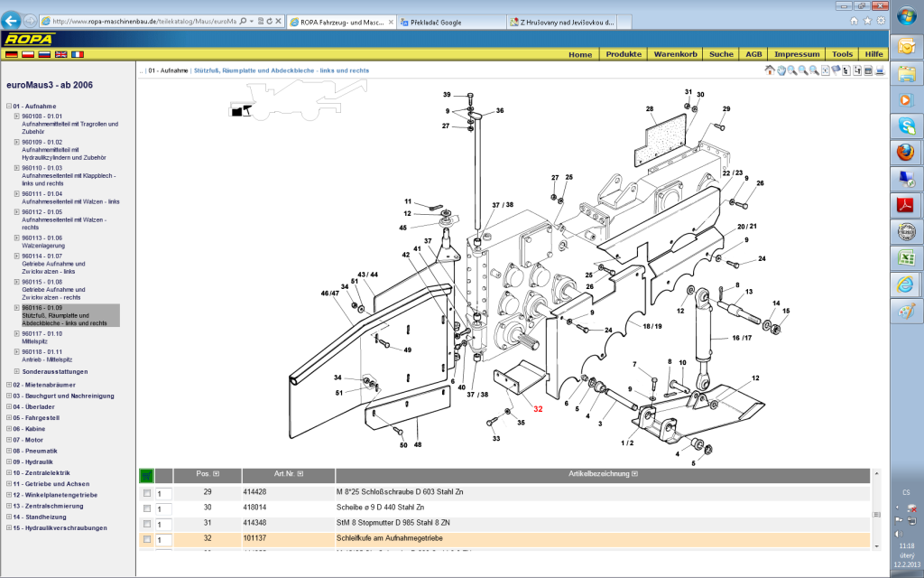The height and width of the screenshot is (578, 924).
Task: Tick the checkbox for position 30
Action: pyautogui.click(x=147, y=508)
